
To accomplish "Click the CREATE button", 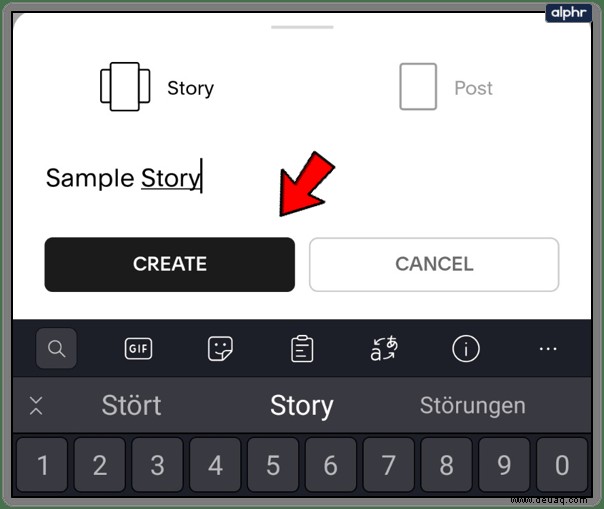I will [169, 264].
